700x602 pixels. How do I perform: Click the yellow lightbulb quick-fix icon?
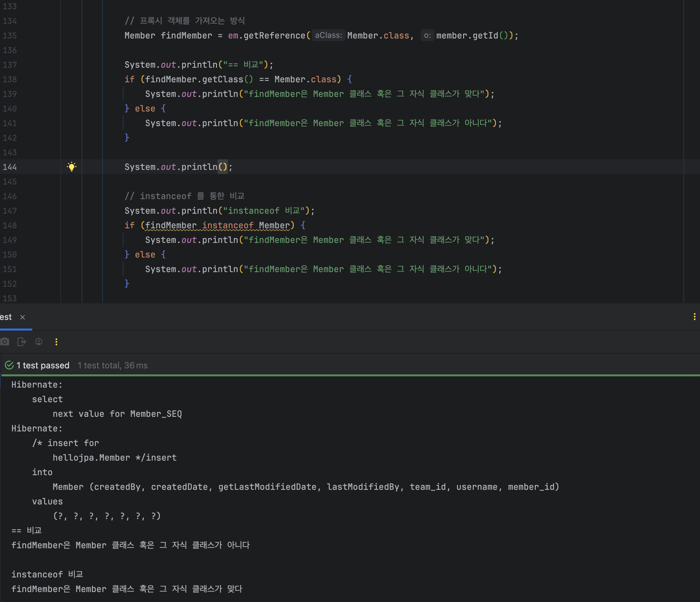(x=72, y=167)
